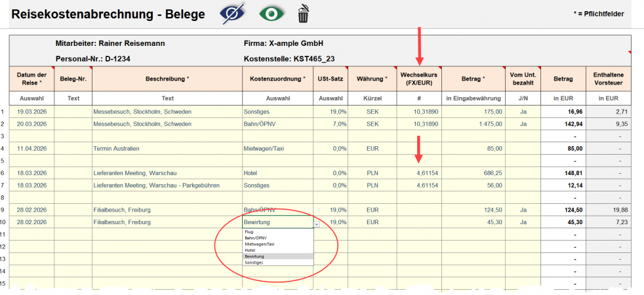The height and width of the screenshot is (295, 644).
Task: Select the date cell 19.03.2026
Action: 31,111
